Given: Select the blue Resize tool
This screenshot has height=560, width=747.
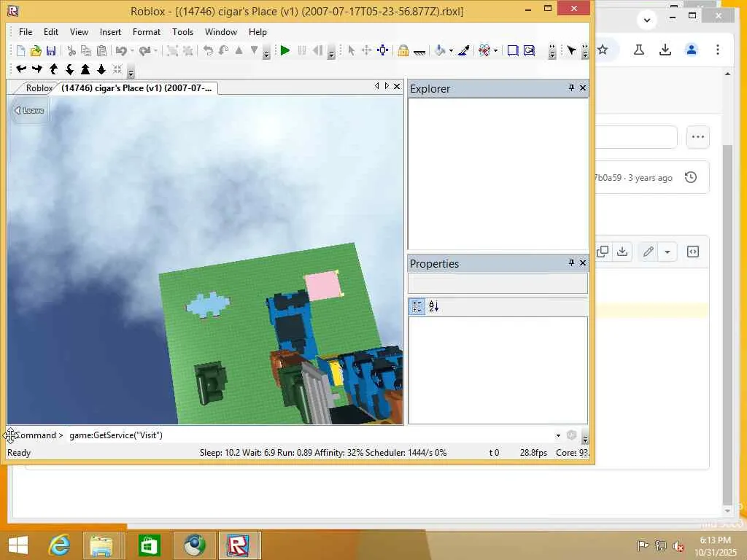Looking at the screenshot, I should point(382,50).
